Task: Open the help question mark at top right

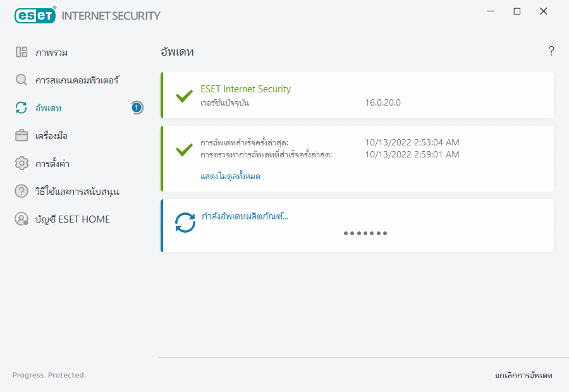Action: pyautogui.click(x=551, y=51)
